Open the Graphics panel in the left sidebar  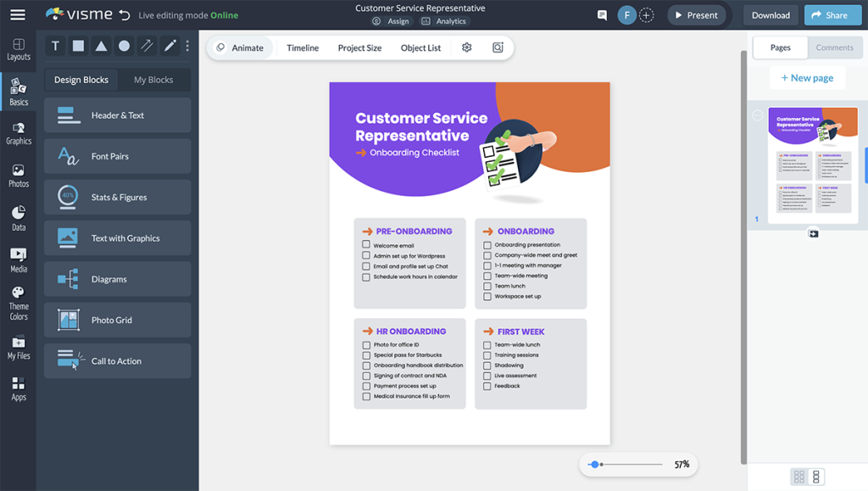pyautogui.click(x=18, y=134)
